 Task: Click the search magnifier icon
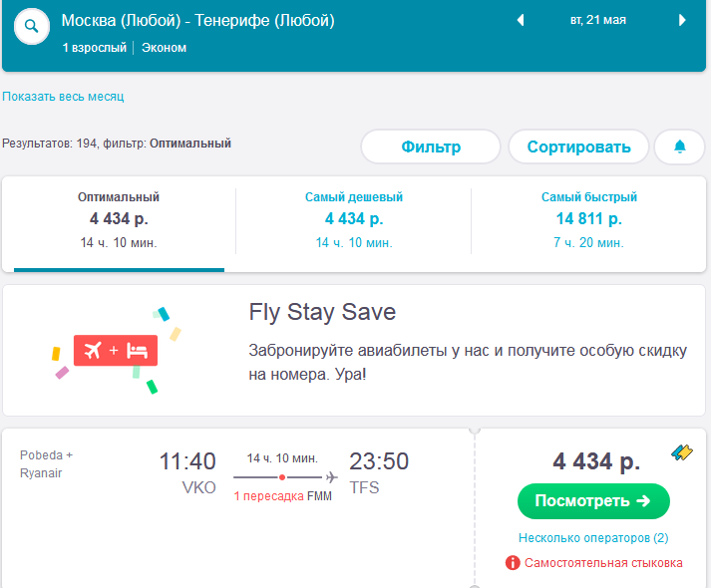pos(33,27)
